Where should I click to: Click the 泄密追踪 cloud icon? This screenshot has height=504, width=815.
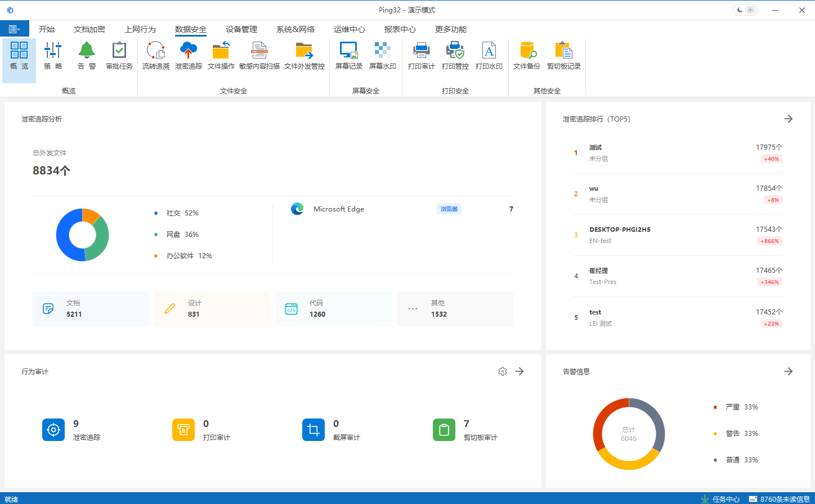(188, 51)
